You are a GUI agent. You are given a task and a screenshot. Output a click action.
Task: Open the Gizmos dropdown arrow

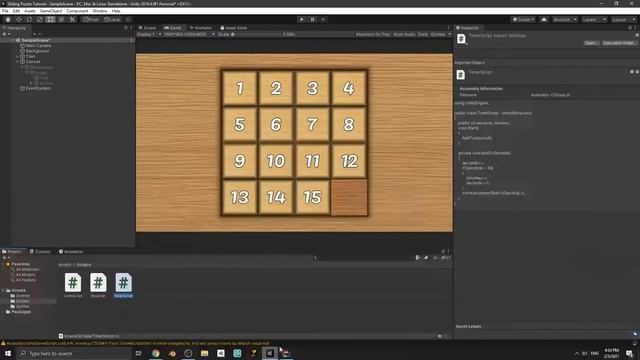tap(449, 34)
